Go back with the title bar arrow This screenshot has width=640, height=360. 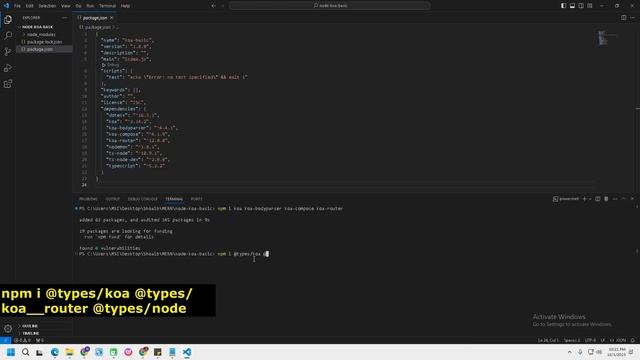coord(213,6)
